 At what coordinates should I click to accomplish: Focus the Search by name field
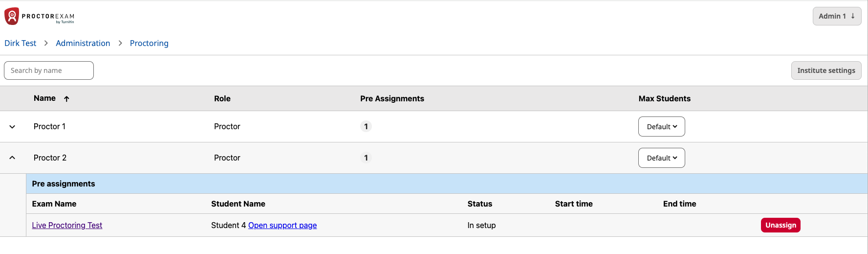point(49,70)
